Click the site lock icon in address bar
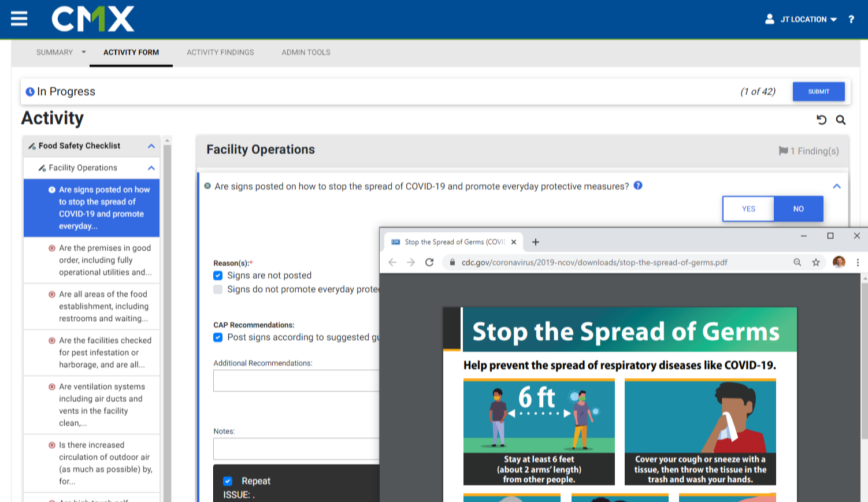This screenshot has width=868, height=502. tap(452, 262)
